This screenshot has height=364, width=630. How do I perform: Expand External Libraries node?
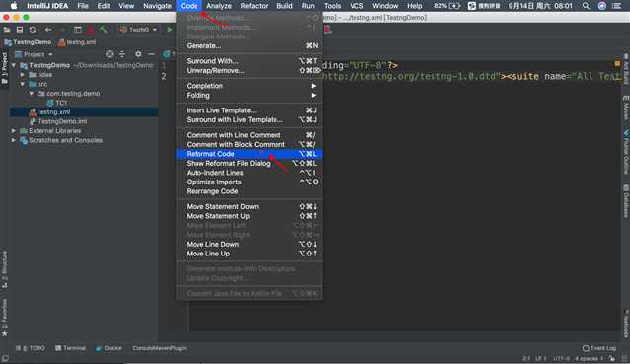[x=14, y=131]
